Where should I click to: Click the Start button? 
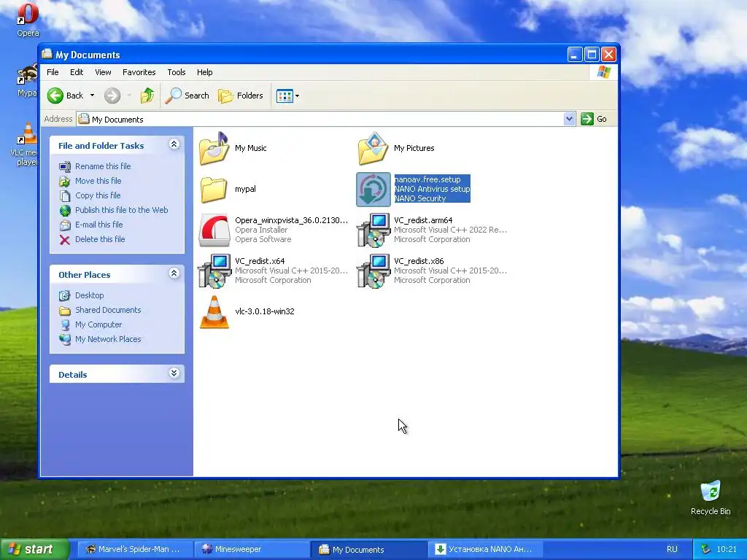(34, 550)
